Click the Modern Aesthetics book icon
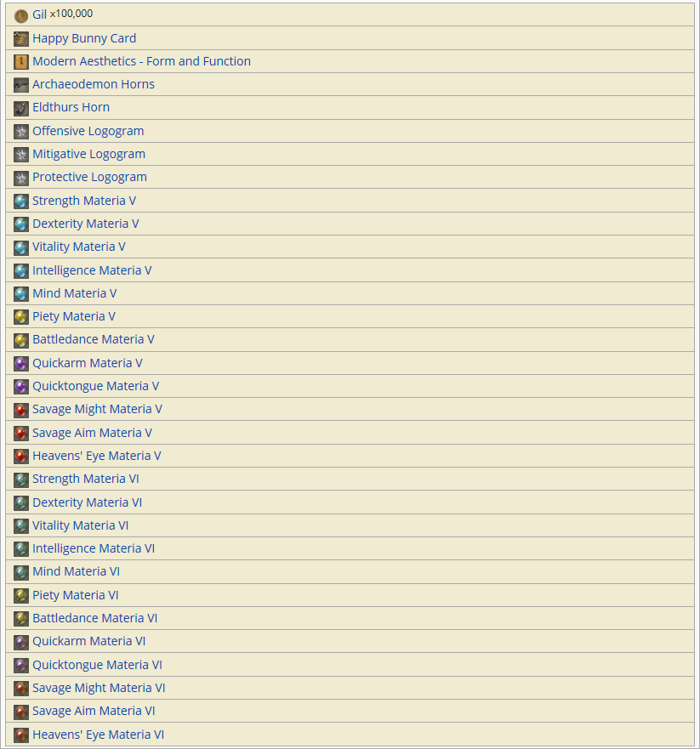The height and width of the screenshot is (749, 700). pos(21,62)
